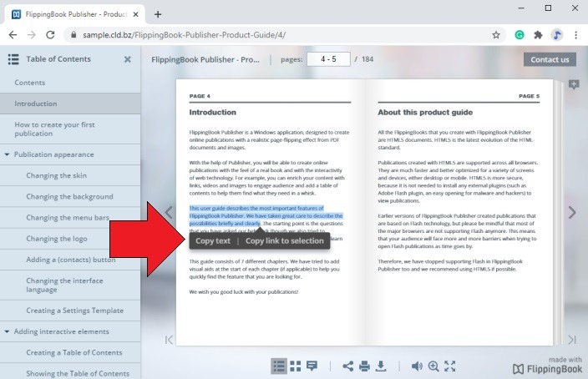The height and width of the screenshot is (379, 588).
Task: Select the FlippingBook Publisher browser tab
Action: (75, 14)
